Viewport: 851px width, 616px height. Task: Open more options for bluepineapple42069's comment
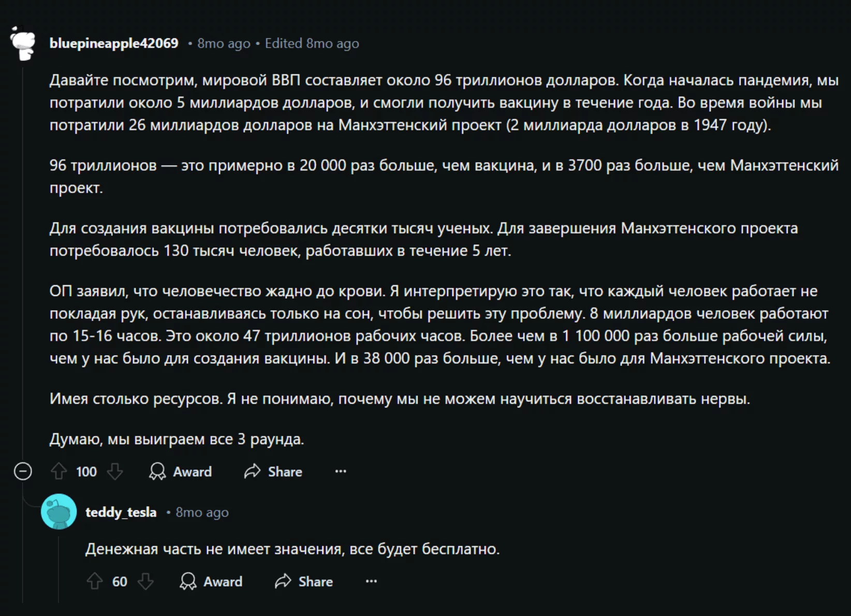tap(341, 472)
